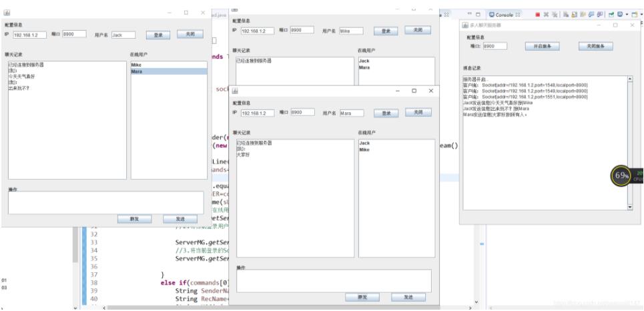The image size is (644, 311).
Task: Toggle scroll lock in the console toolbar
Action: [573, 15]
